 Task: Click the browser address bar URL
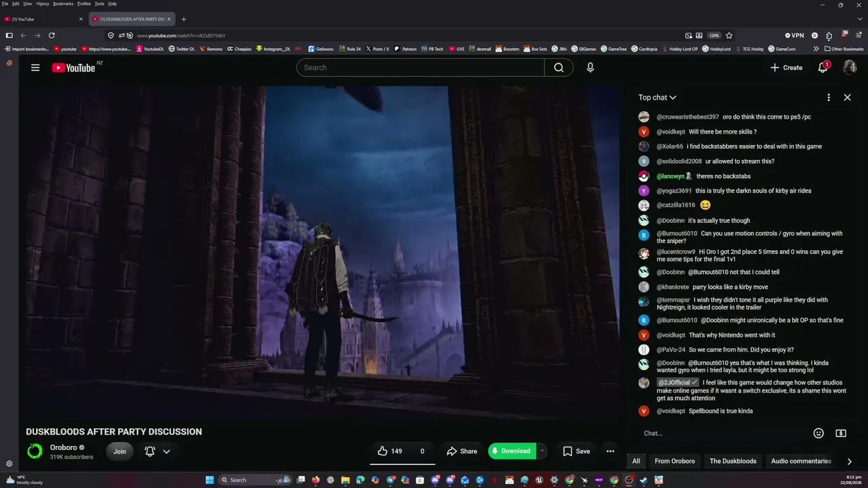tap(181, 35)
